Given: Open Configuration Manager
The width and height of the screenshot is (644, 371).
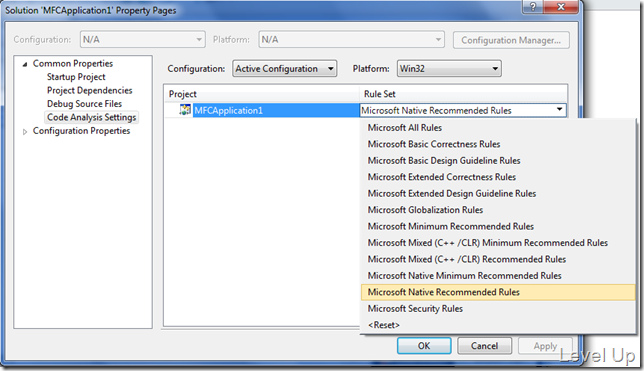Looking at the screenshot, I should (x=511, y=40).
